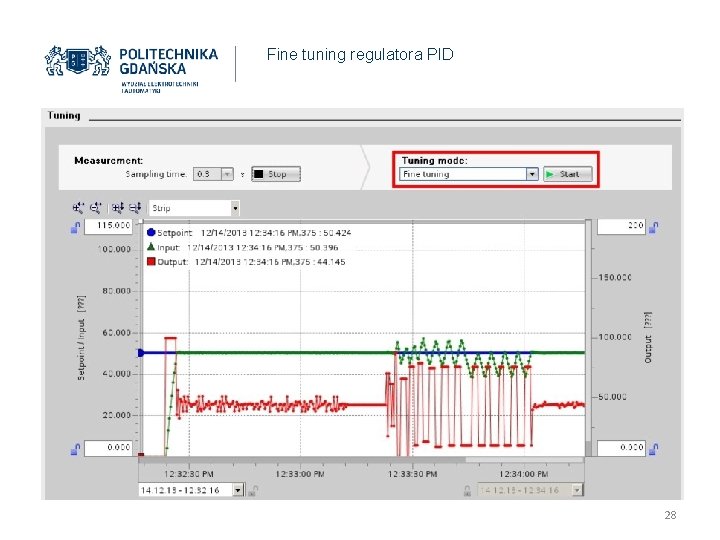Screen dimensions: 720x540
Task: Click the Politechnika Gdańska logo
Action: pos(131,69)
